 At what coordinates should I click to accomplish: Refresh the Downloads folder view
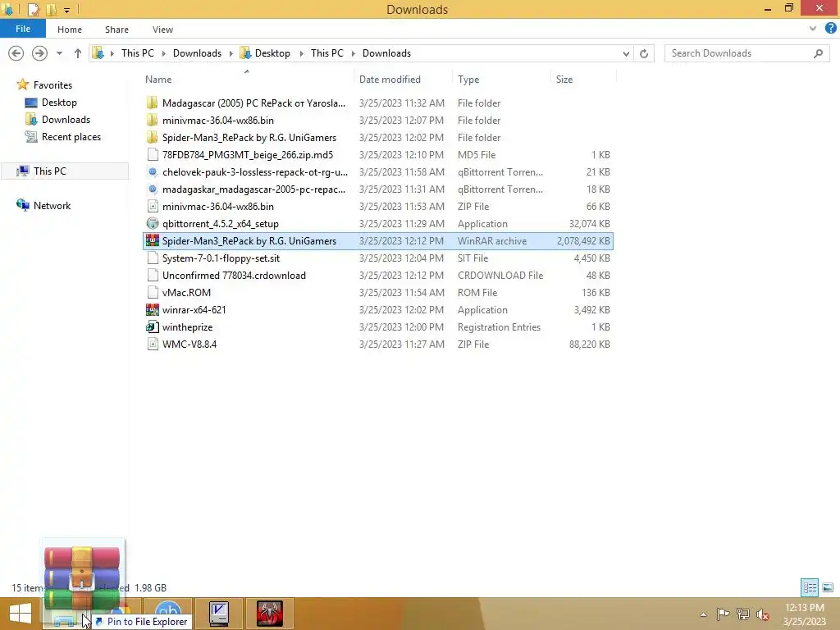pyautogui.click(x=644, y=53)
